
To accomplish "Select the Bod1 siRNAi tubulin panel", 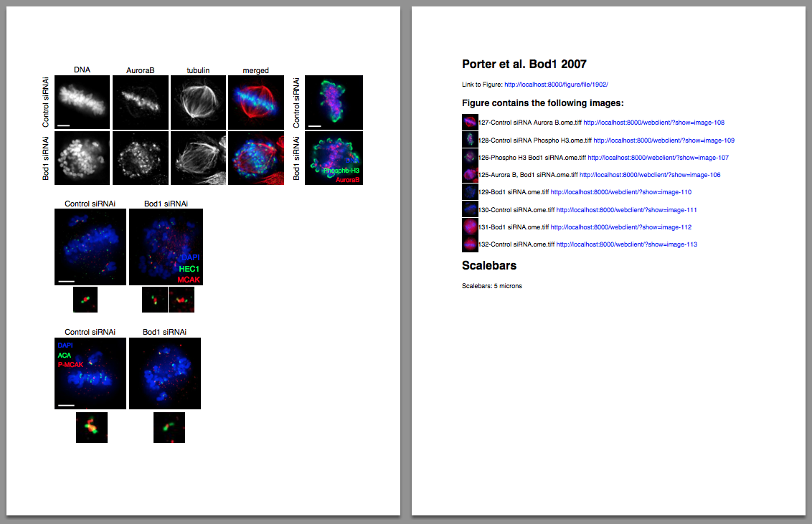I will [x=198, y=158].
